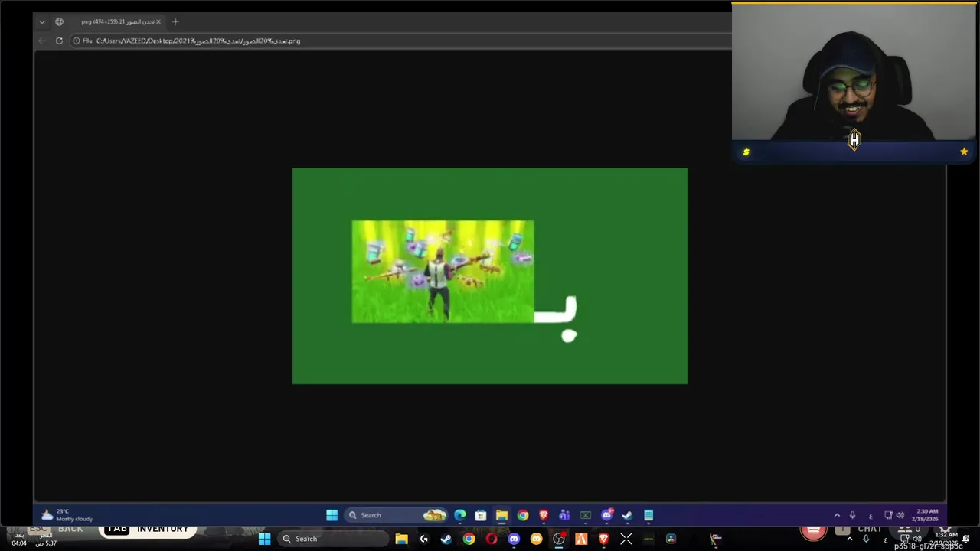
Task: Click the lightning icon on webcam bar
Action: (746, 152)
